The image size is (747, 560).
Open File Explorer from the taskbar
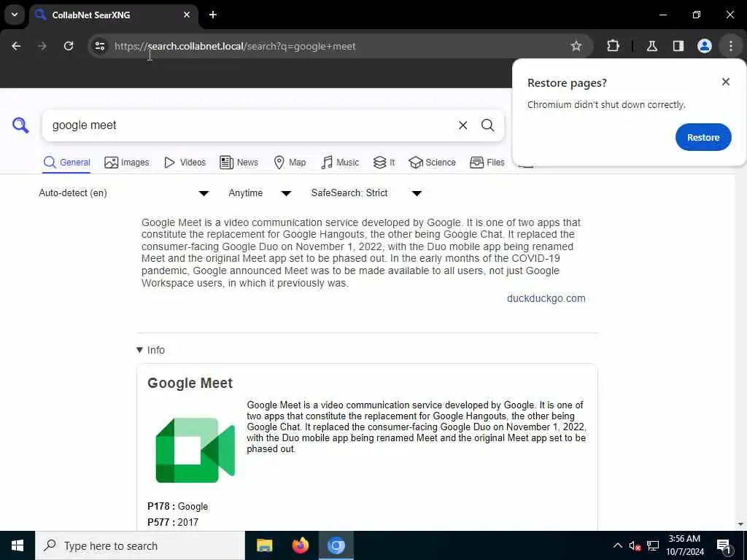(264, 545)
